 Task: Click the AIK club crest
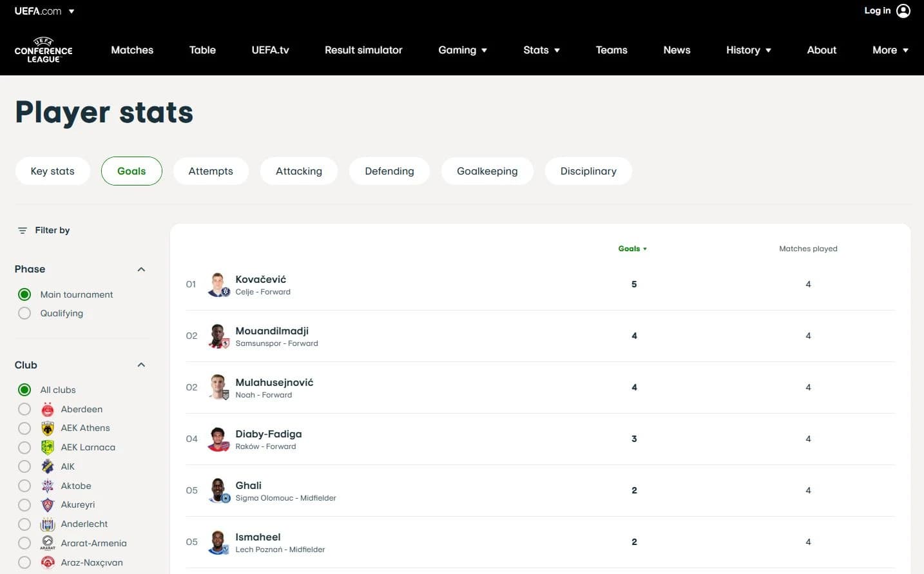(48, 466)
